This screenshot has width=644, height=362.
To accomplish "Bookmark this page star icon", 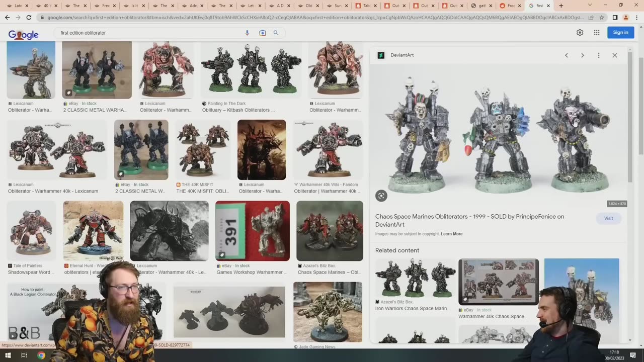I will point(601,17).
